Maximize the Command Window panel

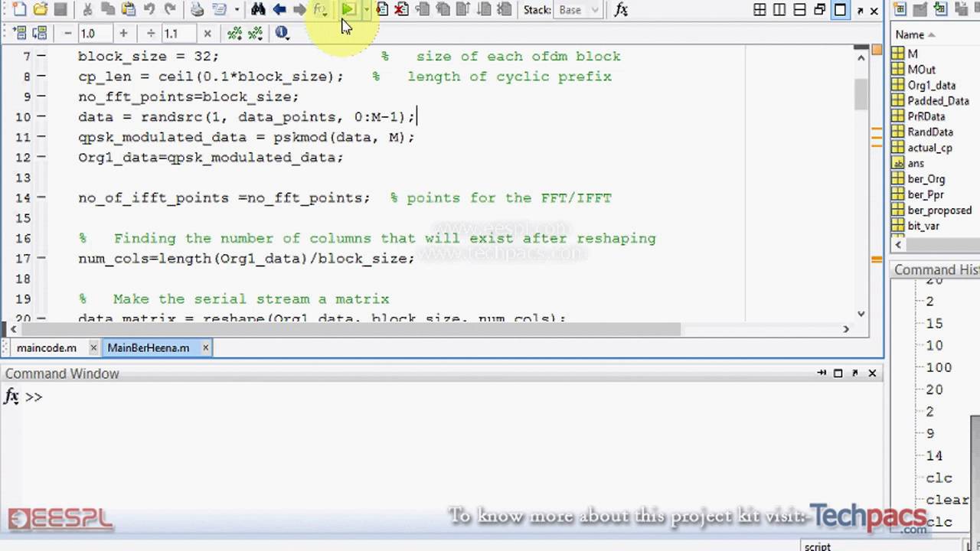(x=838, y=373)
